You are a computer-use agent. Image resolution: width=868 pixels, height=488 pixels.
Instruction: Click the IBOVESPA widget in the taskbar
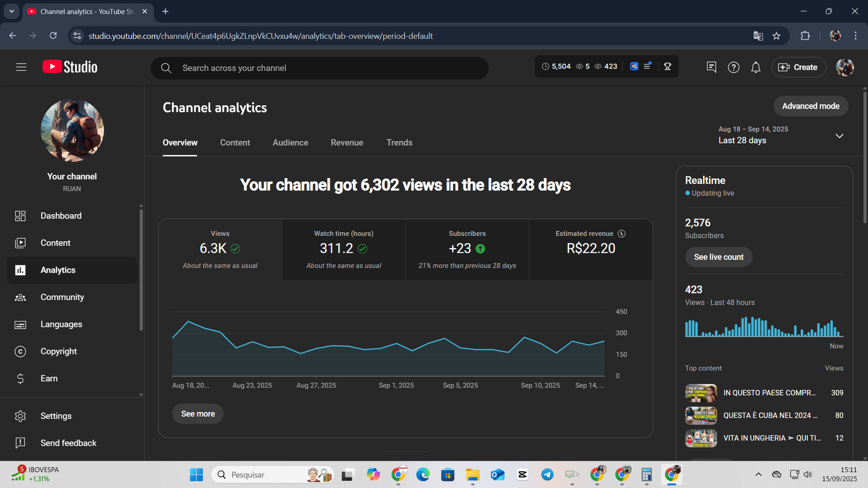[35, 474]
